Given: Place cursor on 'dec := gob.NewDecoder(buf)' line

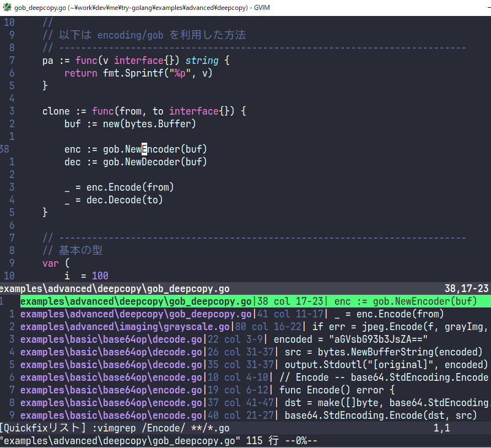Looking at the screenshot, I should pos(136,162).
